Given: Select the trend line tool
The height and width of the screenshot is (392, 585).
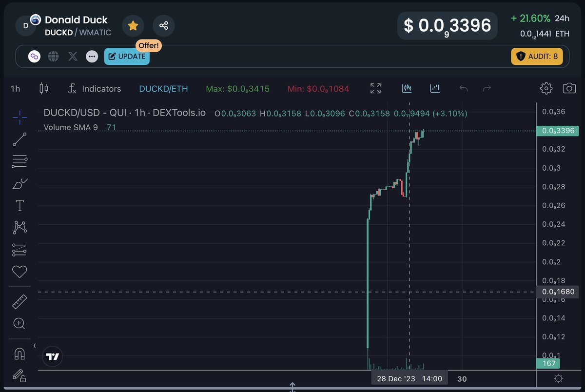Looking at the screenshot, I should point(19,139).
